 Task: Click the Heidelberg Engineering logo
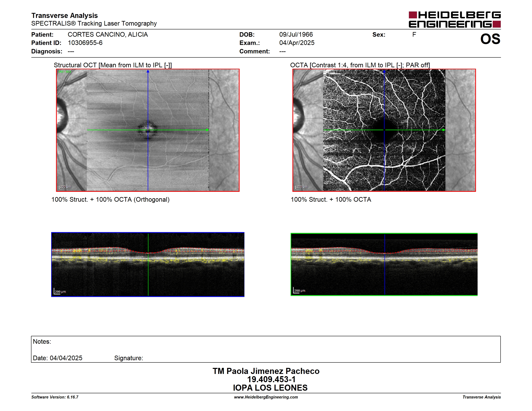[x=455, y=20]
